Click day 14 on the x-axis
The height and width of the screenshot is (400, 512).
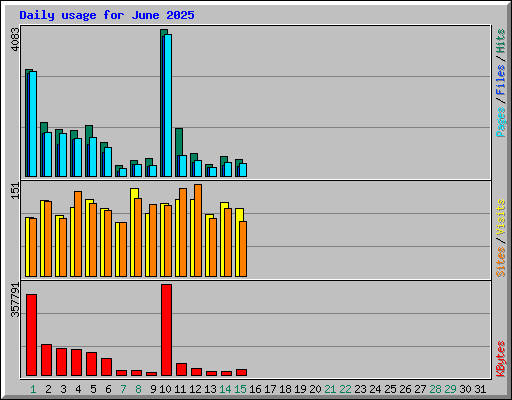click(225, 389)
